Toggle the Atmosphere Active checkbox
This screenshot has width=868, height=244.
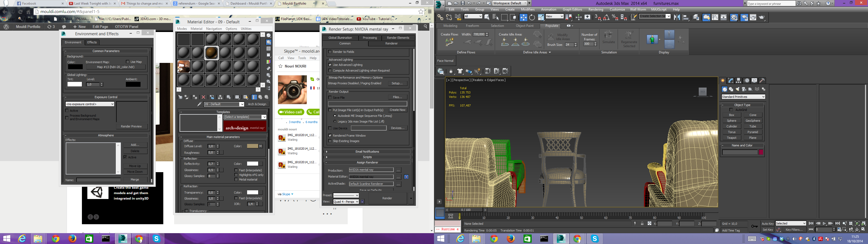click(125, 157)
